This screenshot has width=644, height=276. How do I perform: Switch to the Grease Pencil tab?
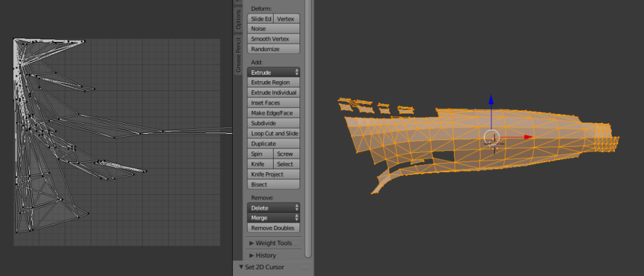click(x=238, y=55)
